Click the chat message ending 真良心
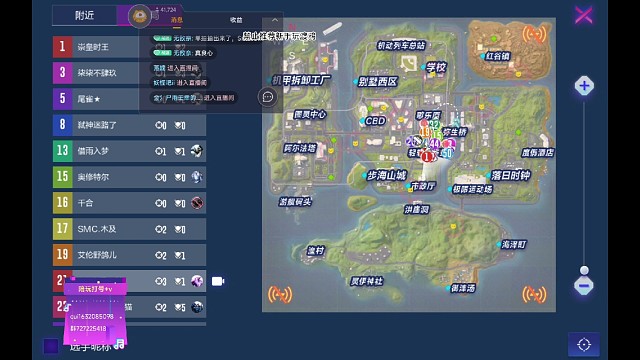 click(x=184, y=53)
